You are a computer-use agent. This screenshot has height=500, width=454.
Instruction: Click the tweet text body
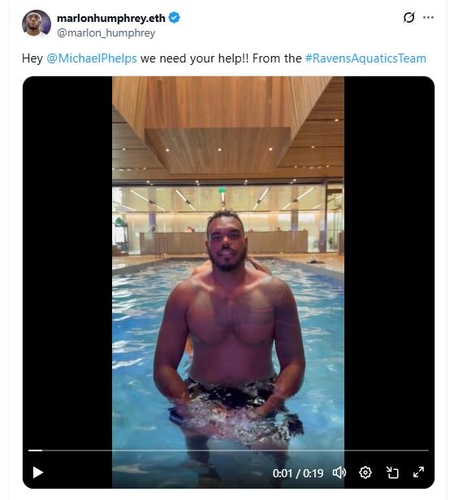click(x=224, y=58)
